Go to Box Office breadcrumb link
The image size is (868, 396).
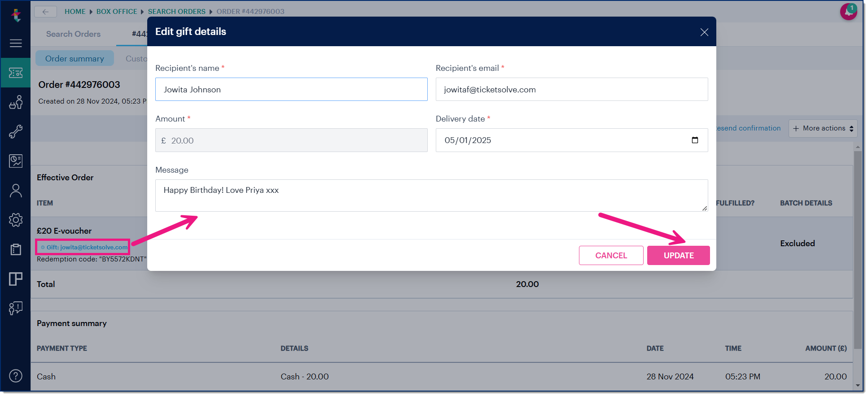(117, 12)
